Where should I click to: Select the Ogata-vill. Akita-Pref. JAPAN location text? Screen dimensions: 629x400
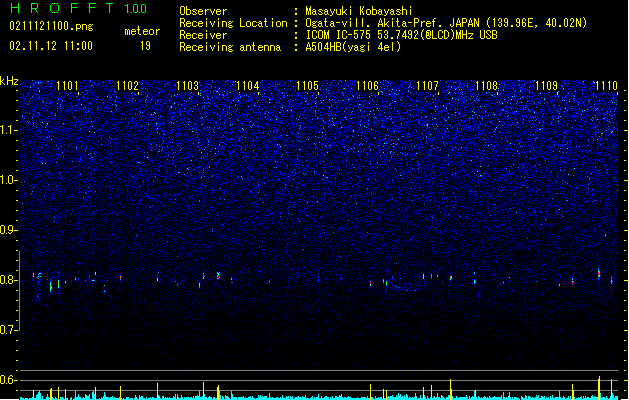point(446,23)
